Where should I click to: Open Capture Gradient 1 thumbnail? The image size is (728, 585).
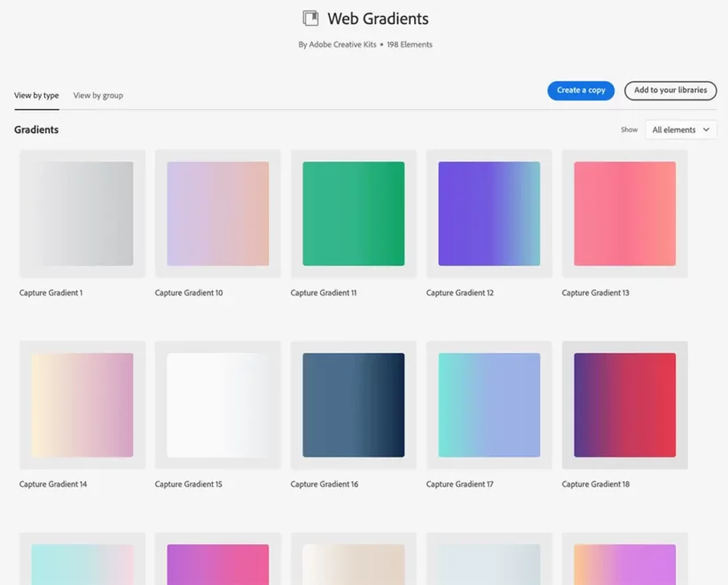[82, 213]
